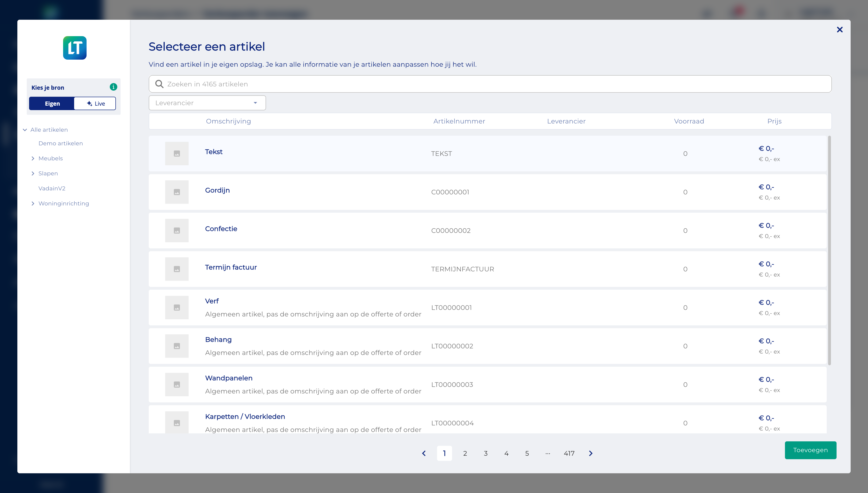Select the Confectie article name
868x493 pixels.
(221, 229)
